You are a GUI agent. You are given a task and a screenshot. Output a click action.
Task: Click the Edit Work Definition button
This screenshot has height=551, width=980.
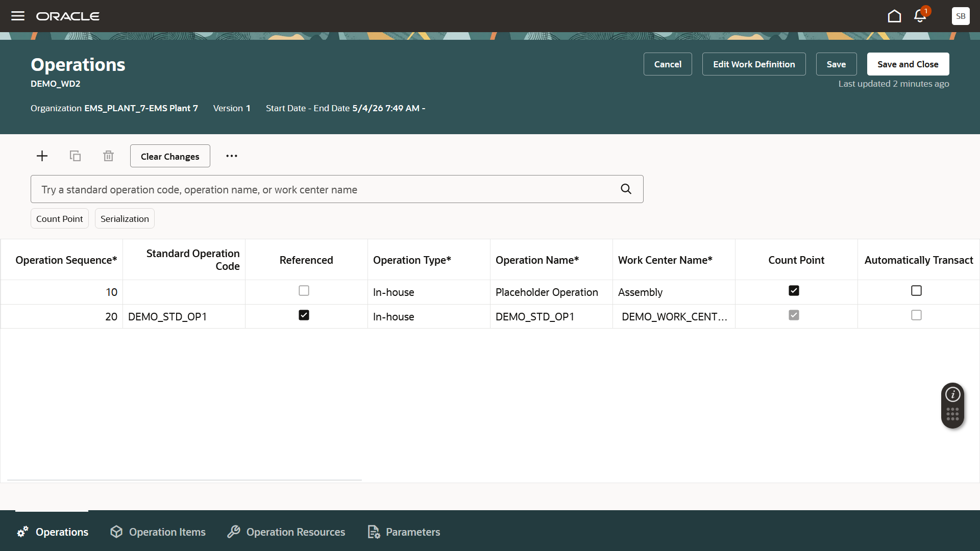point(754,64)
